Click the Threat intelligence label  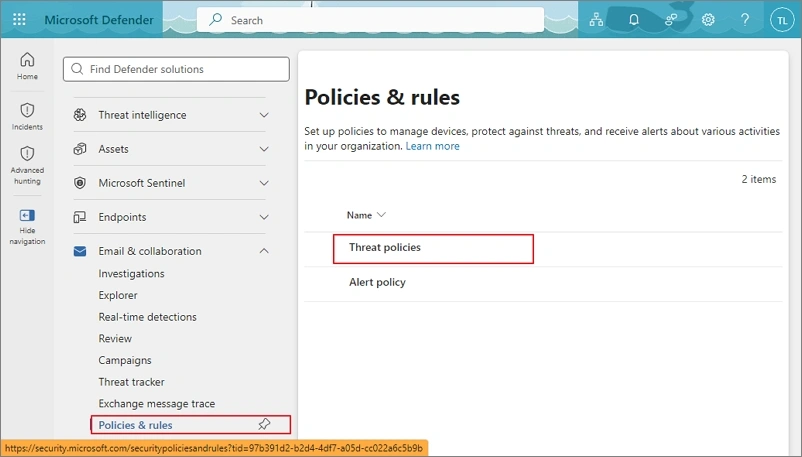coord(142,115)
